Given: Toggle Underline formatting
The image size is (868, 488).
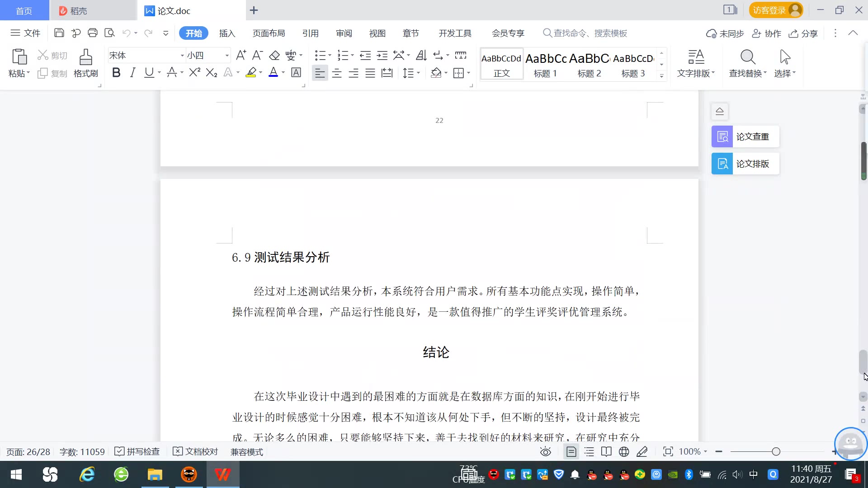Looking at the screenshot, I should click(149, 73).
